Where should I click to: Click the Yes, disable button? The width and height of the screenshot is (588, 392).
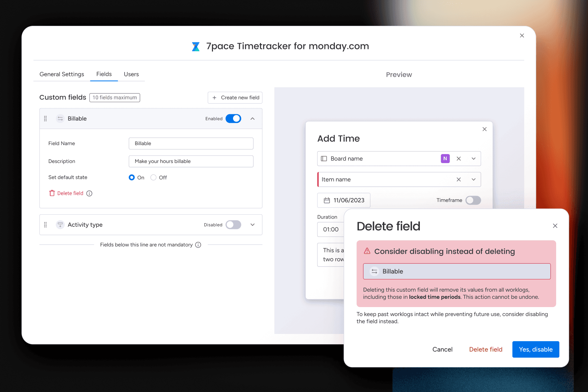coord(536,349)
